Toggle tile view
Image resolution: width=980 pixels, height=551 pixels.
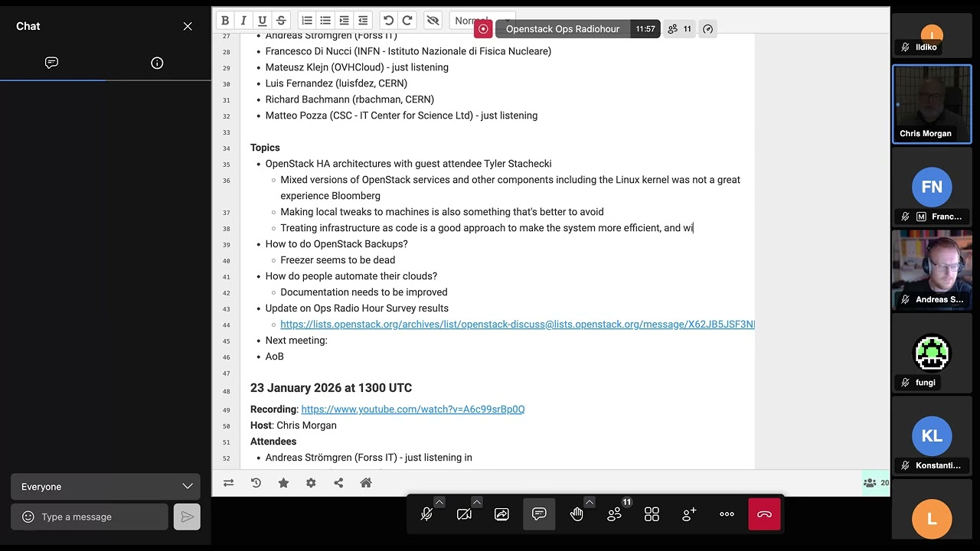click(x=652, y=514)
